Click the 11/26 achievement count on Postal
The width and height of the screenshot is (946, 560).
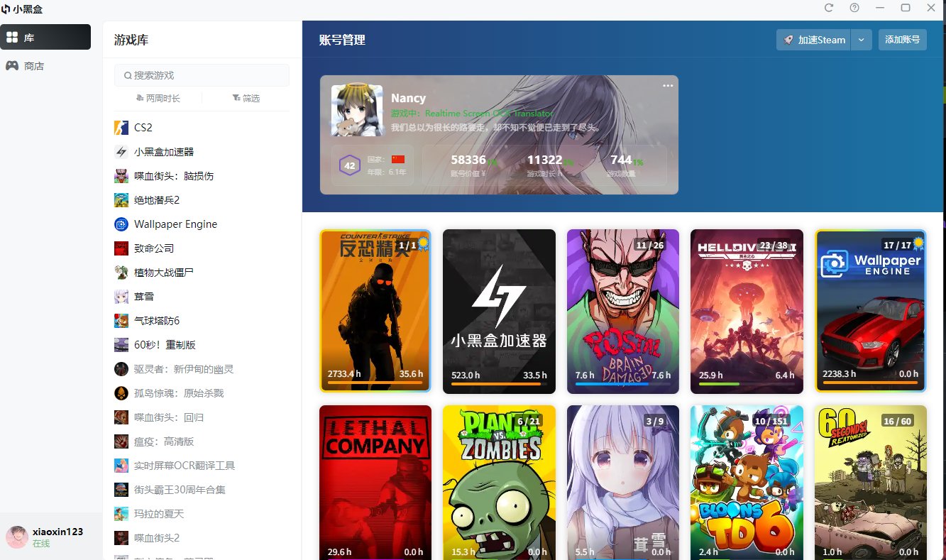point(650,245)
